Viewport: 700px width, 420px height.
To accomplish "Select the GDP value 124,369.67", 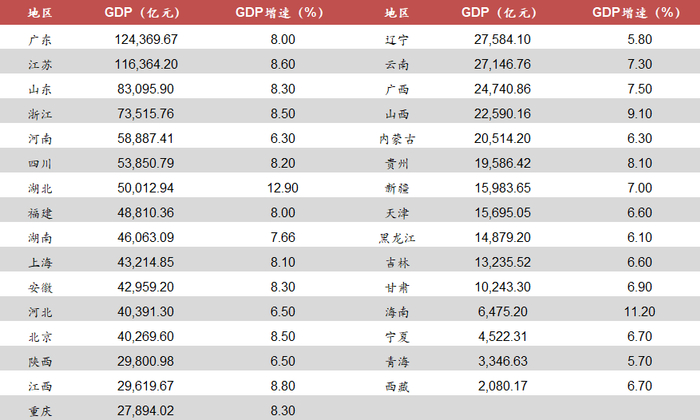I will [x=147, y=38].
